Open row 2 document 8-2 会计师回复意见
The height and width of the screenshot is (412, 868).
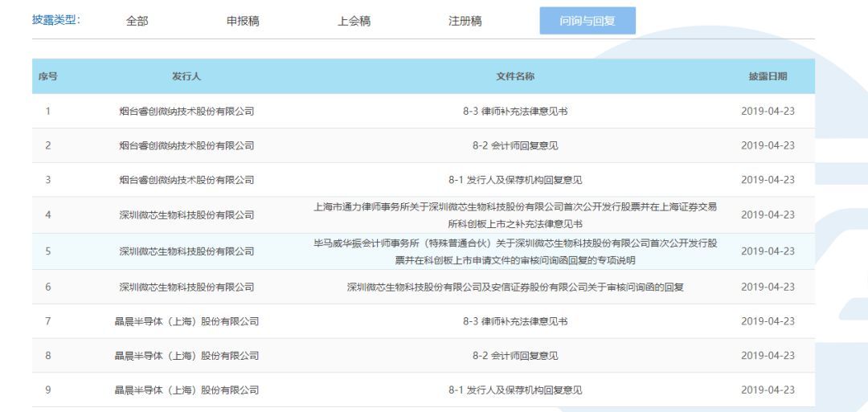pyautogui.click(x=515, y=145)
